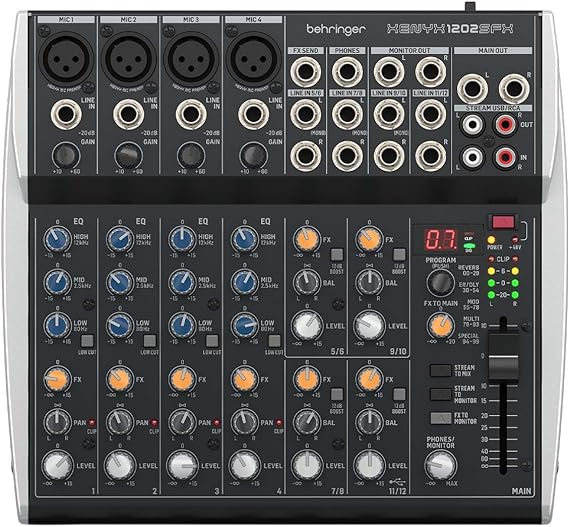Click the PHONES output jack
This screenshot has height=527, width=569.
click(x=347, y=72)
